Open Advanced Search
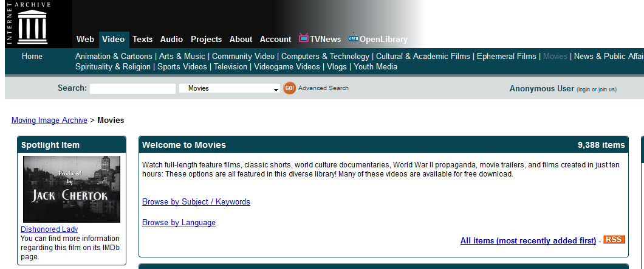The height and width of the screenshot is (269, 644). [323, 88]
